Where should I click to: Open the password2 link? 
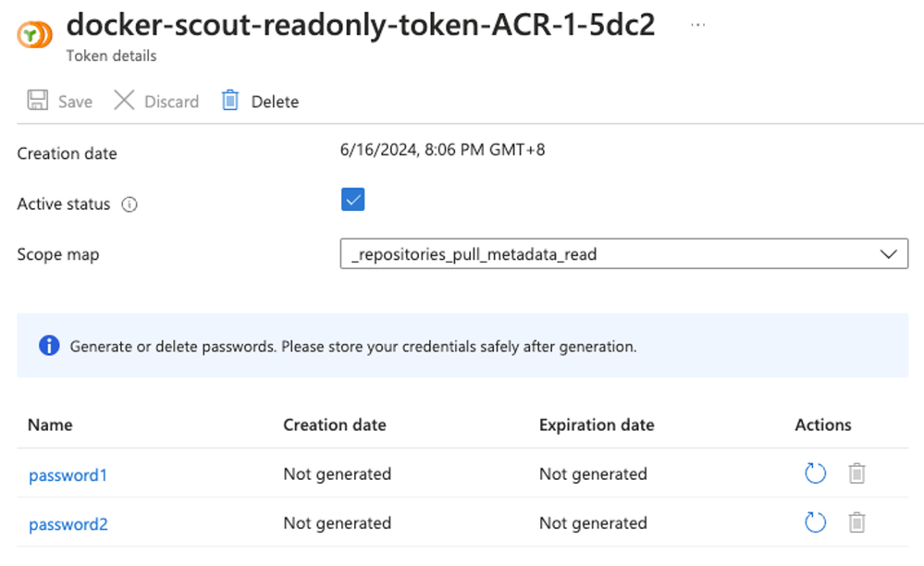coord(68,524)
